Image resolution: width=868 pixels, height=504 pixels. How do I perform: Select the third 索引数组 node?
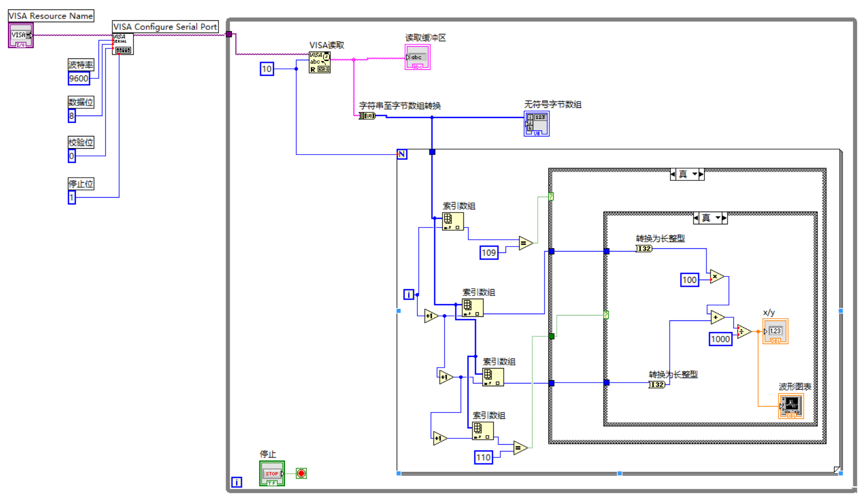coord(493,377)
